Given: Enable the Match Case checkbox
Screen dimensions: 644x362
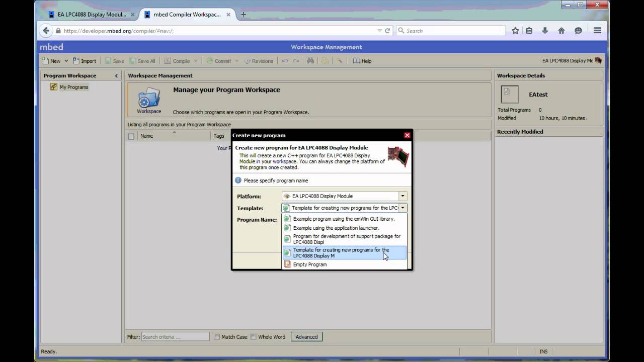Looking at the screenshot, I should [217, 337].
